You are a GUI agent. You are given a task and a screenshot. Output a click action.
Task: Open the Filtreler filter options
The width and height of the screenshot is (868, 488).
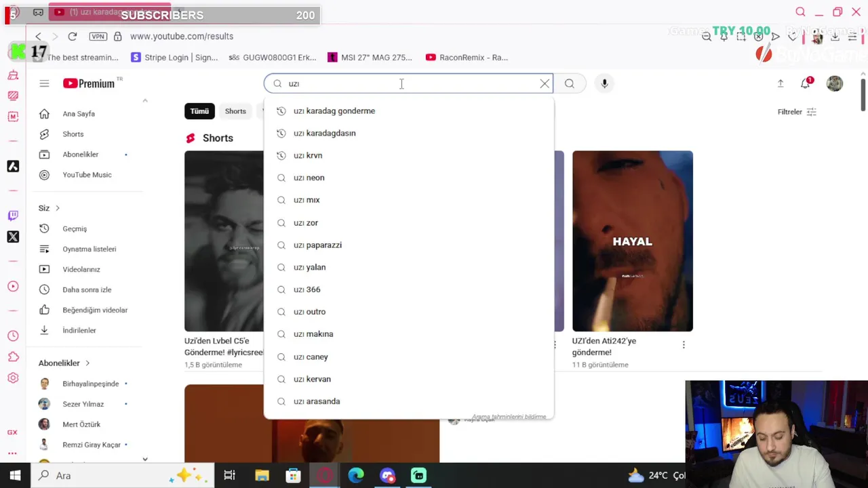[x=797, y=112]
